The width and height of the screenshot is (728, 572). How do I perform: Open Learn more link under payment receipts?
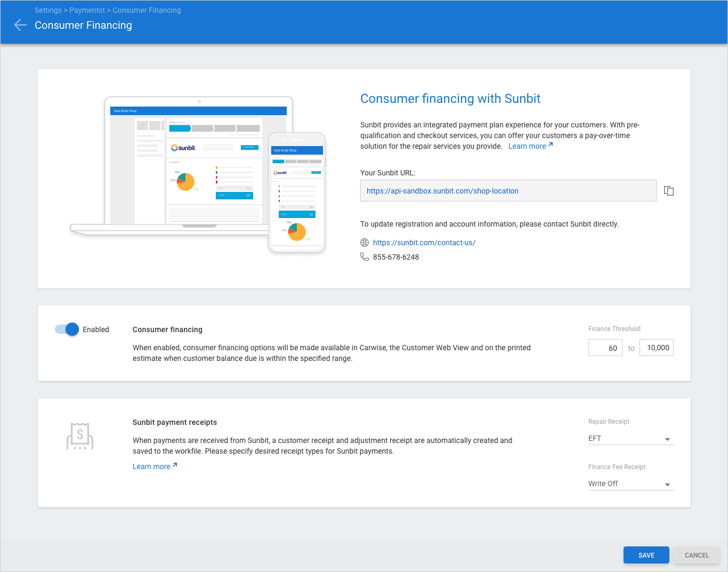(x=155, y=466)
